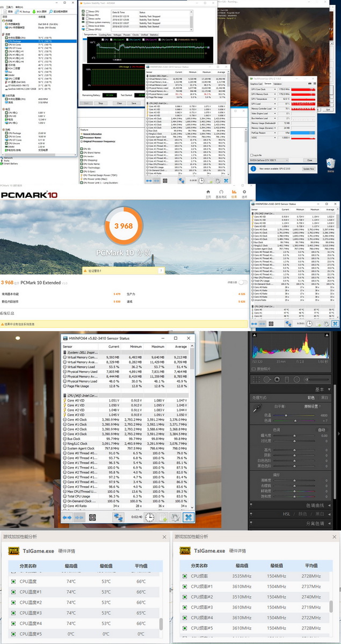Switch to the Validation tab in GPU-Z
The width and height of the screenshot is (341, 644).
[278, 84]
